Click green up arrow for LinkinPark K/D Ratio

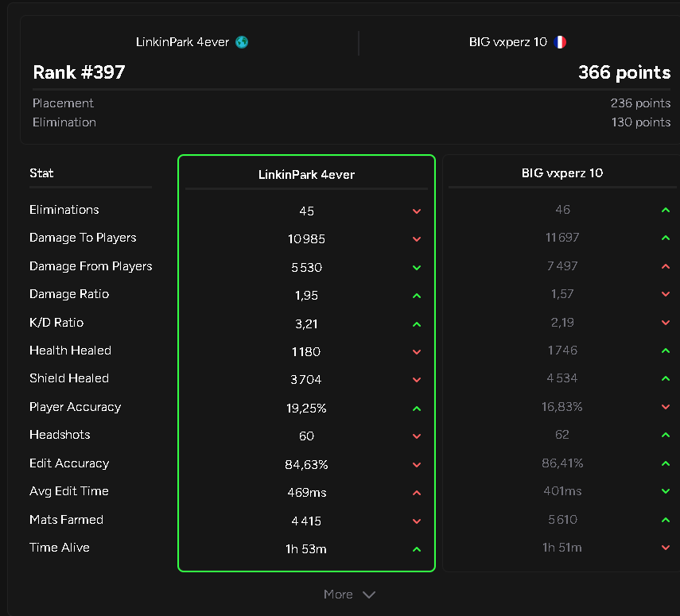click(417, 324)
